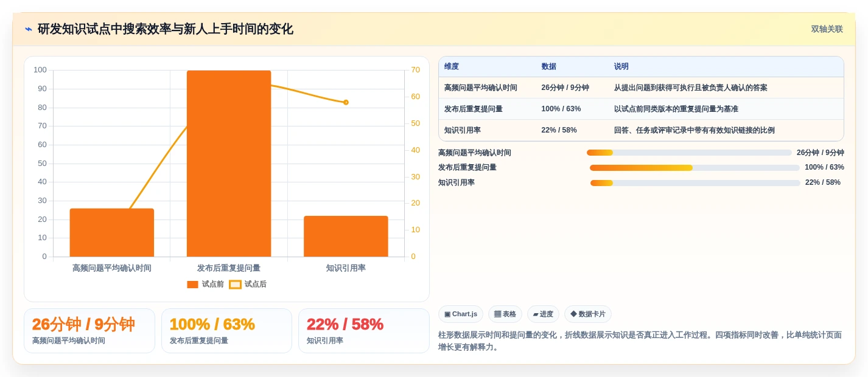868x377 pixels.
Task: Click the line point at the 知识引用率 end
Action: (x=346, y=102)
